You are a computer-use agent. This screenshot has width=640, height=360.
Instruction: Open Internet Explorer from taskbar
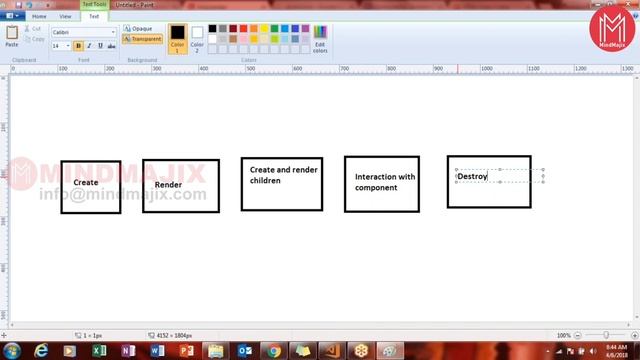click(x=41, y=351)
